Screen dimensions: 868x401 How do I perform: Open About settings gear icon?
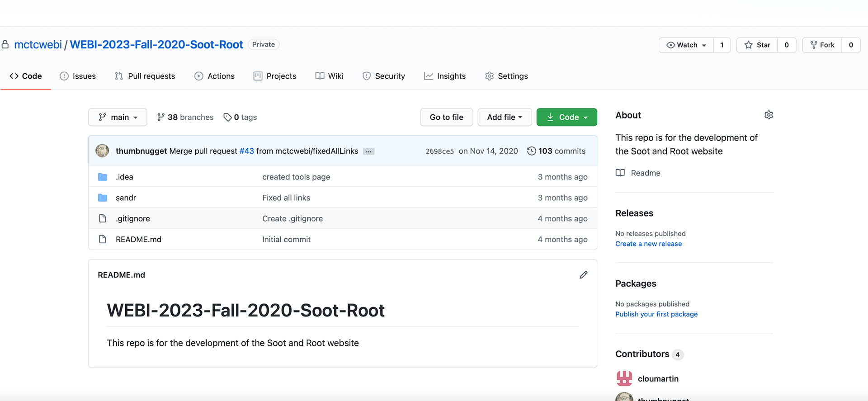(x=769, y=115)
